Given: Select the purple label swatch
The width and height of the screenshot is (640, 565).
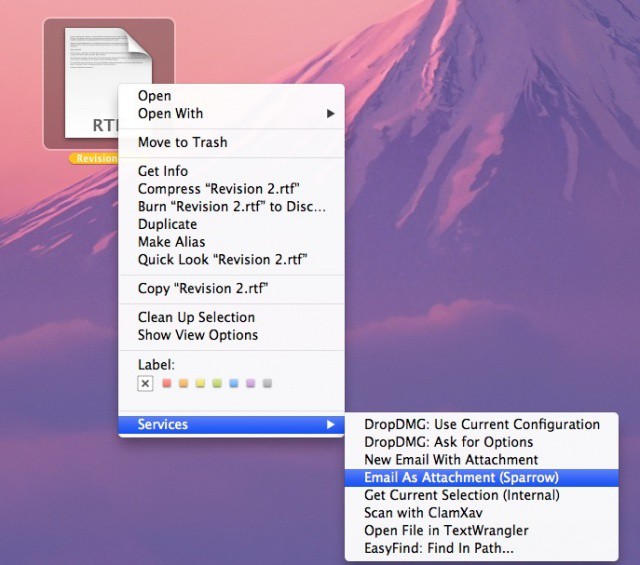Looking at the screenshot, I should 251,383.
